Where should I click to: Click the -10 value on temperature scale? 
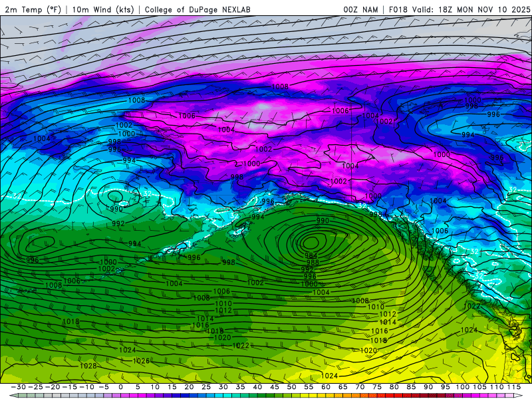(86, 387)
